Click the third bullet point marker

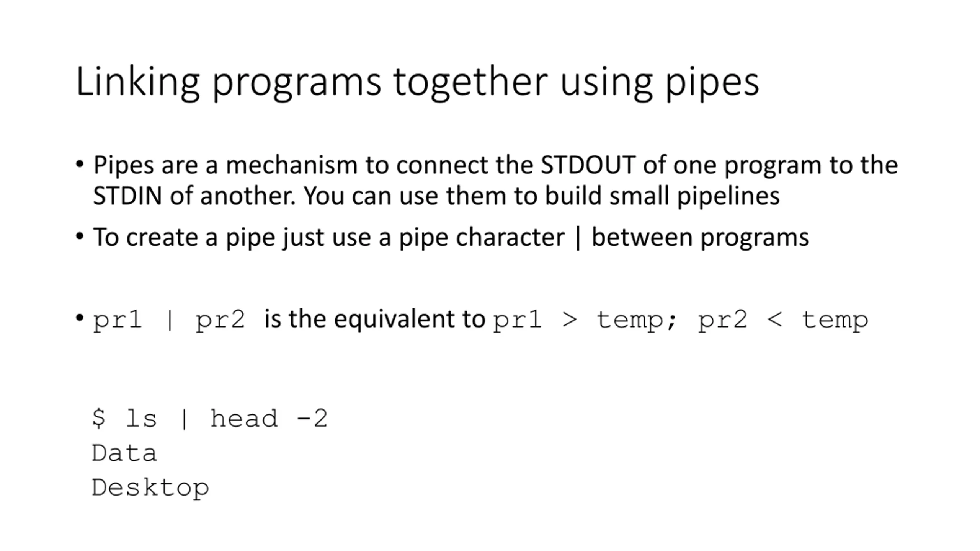[x=80, y=318]
